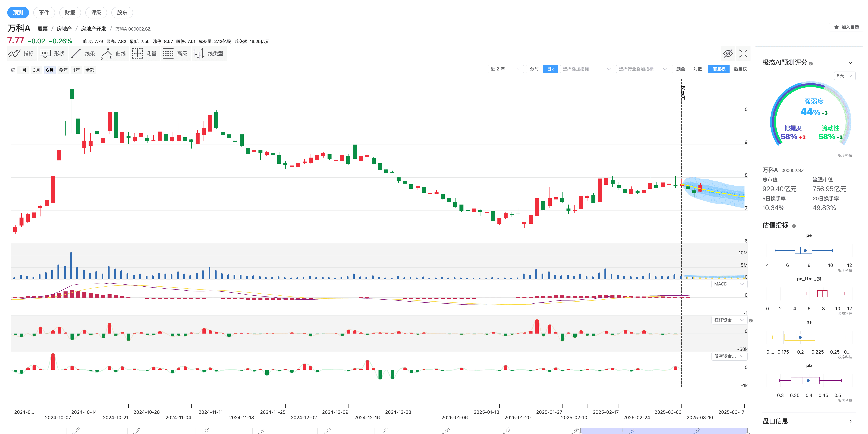The width and height of the screenshot is (868, 434).
Task: Click the 5日换手率 10.34% value
Action: pos(773,208)
